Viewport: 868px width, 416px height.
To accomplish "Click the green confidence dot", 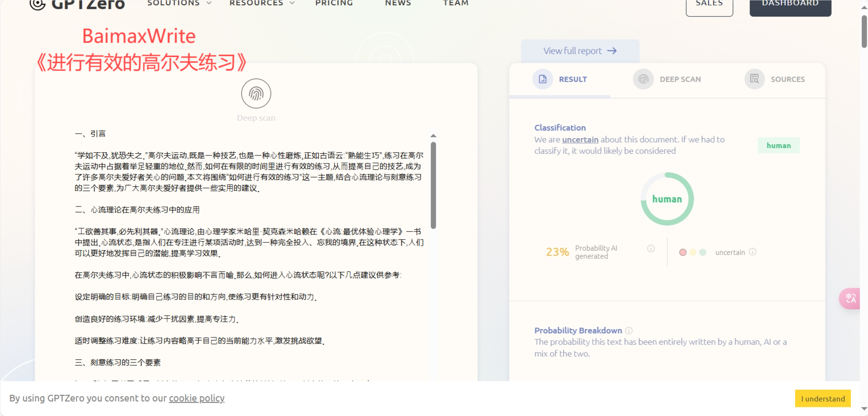I will (703, 252).
